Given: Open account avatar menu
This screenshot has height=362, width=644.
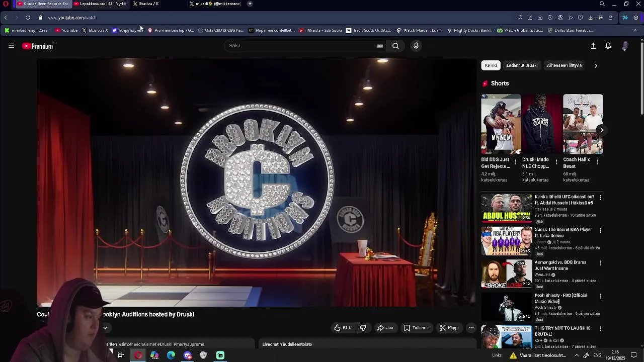Looking at the screenshot, I should coord(625,46).
